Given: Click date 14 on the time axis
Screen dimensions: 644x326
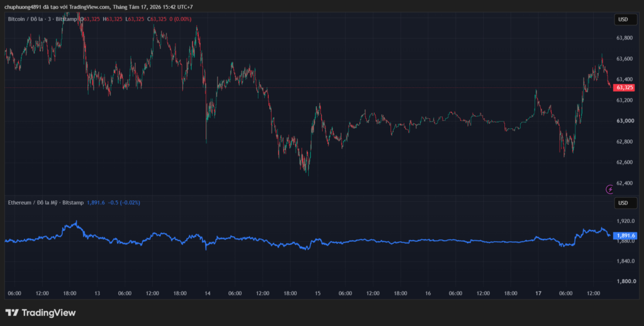Looking at the screenshot, I should pyautogui.click(x=208, y=293).
